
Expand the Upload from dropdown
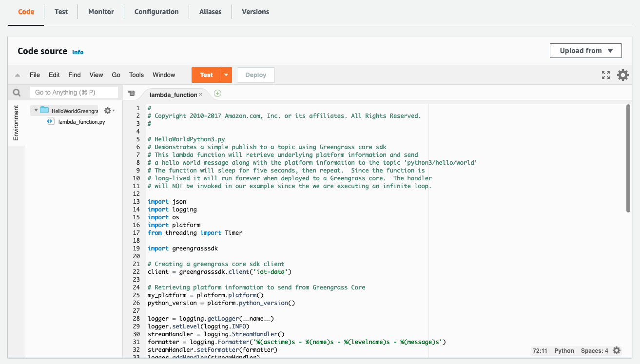coord(585,51)
